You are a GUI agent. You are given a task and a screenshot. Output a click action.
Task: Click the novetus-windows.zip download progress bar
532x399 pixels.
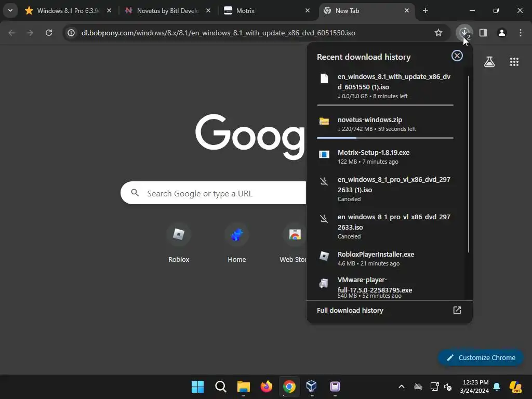coord(385,138)
